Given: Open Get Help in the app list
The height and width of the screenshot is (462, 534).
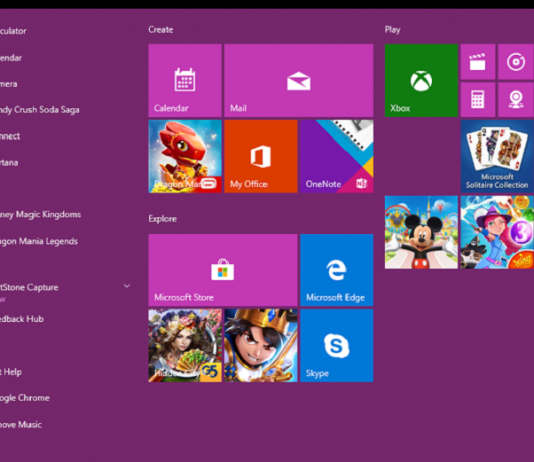Looking at the screenshot, I should click(x=11, y=372).
